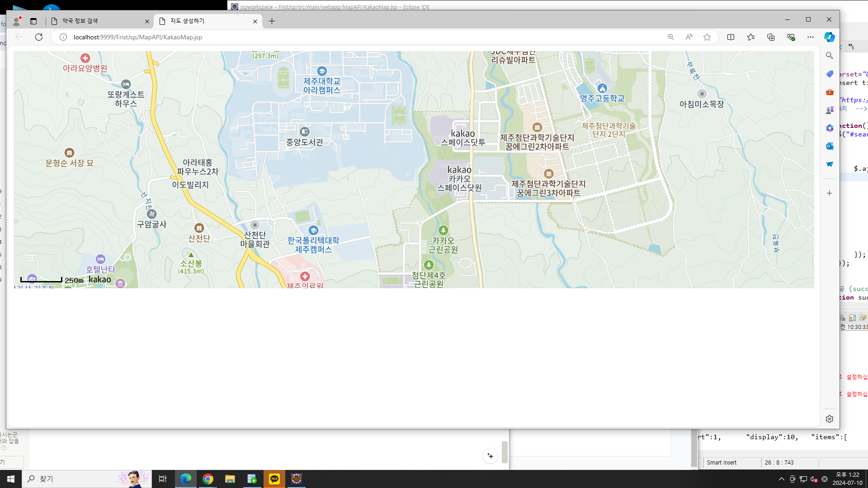Click the browser refresh button
Viewport: 868px width, 488px height.
click(x=39, y=37)
